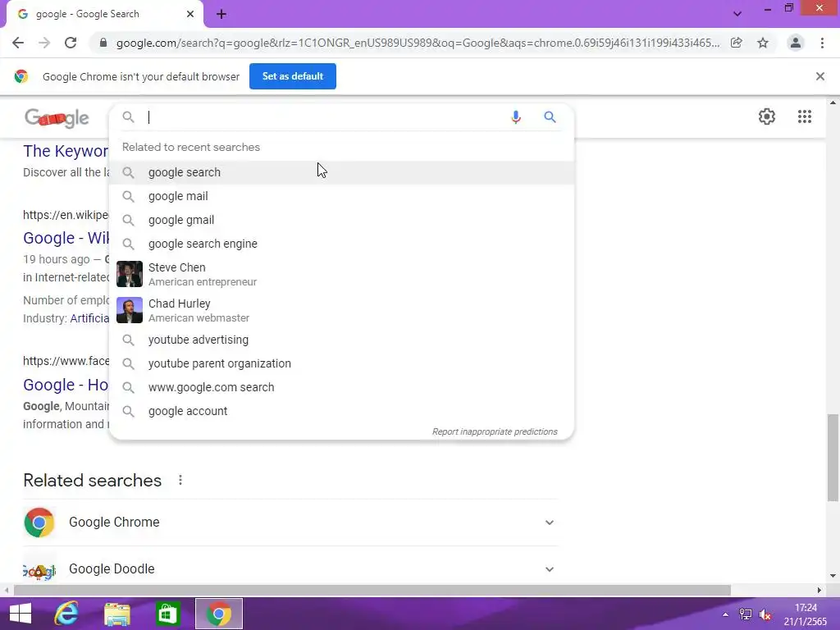Select the 'google search engine' suggestion
Image resolution: width=840 pixels, height=630 pixels.
pyautogui.click(x=341, y=244)
